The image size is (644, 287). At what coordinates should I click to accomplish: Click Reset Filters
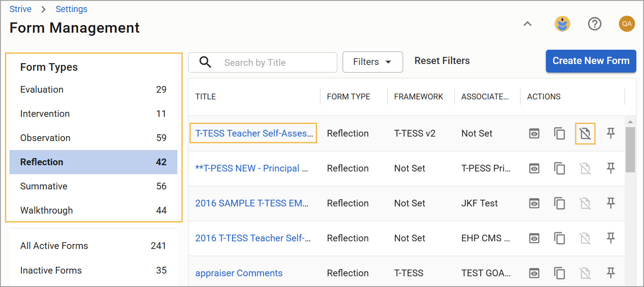coord(442,61)
